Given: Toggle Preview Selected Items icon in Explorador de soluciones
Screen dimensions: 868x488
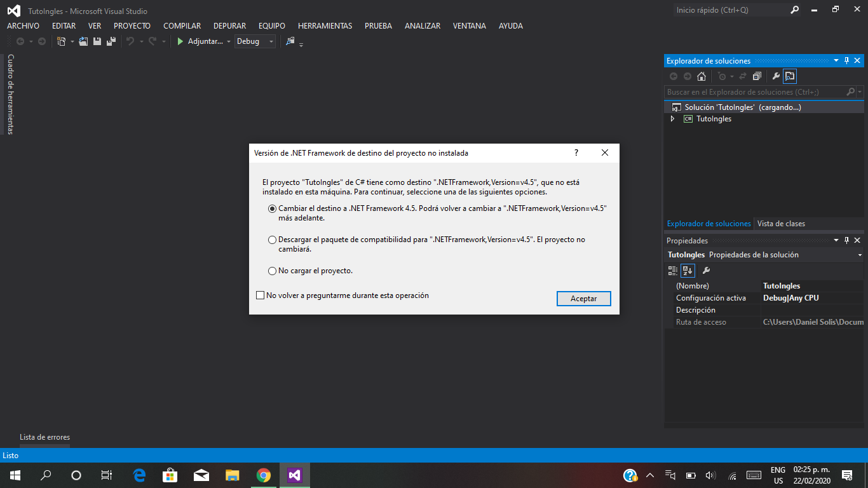Looking at the screenshot, I should [x=790, y=76].
